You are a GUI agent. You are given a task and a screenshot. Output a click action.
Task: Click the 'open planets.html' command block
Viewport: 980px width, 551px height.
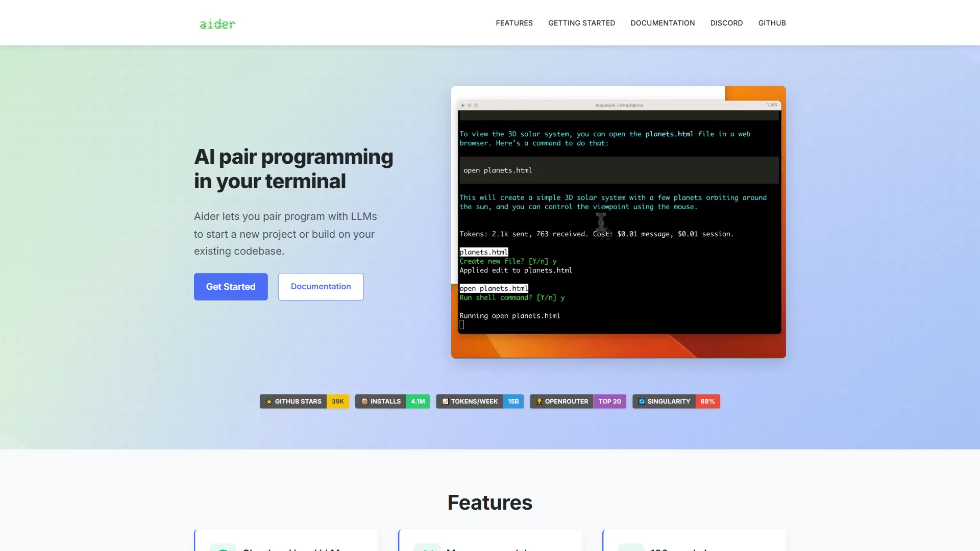tap(619, 170)
